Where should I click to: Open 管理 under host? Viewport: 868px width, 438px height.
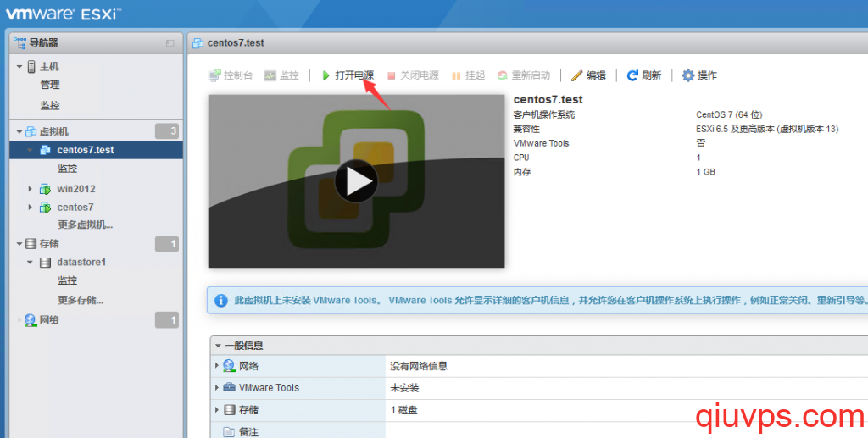pyautogui.click(x=50, y=85)
